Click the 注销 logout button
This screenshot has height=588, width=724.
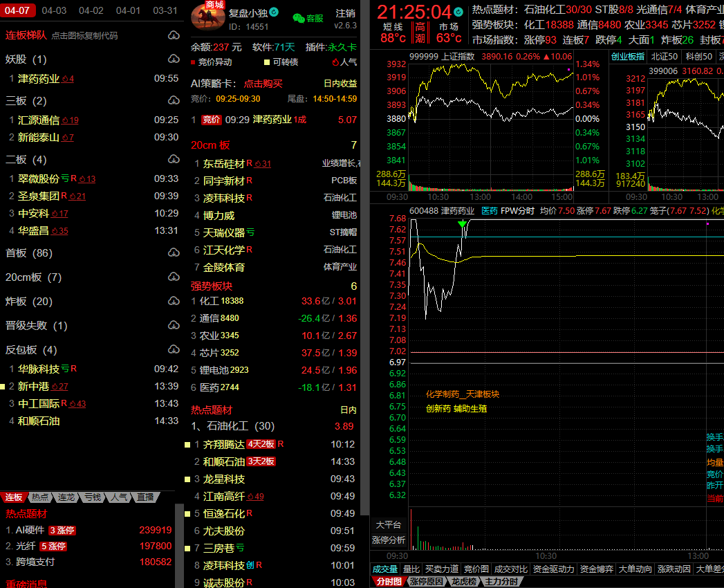(345, 13)
